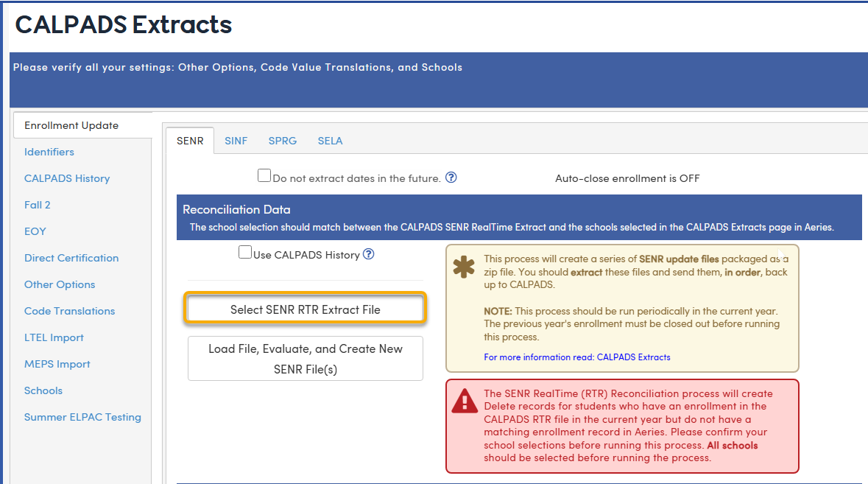Open Code Translations section
The height and width of the screenshot is (484, 868).
(x=70, y=311)
